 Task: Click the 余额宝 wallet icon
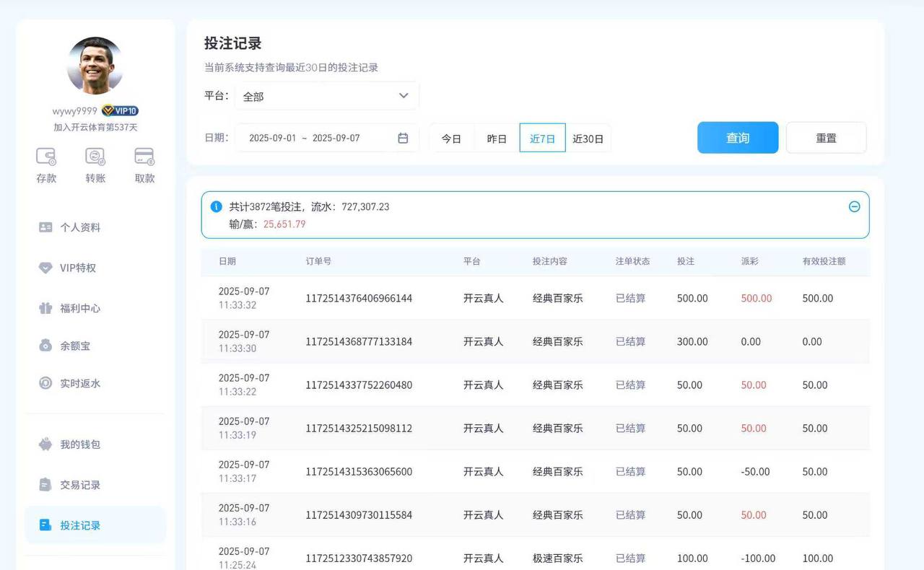coord(47,346)
